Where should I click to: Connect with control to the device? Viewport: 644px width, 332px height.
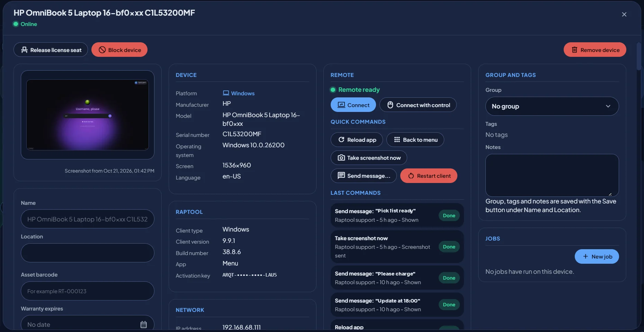[418, 105]
